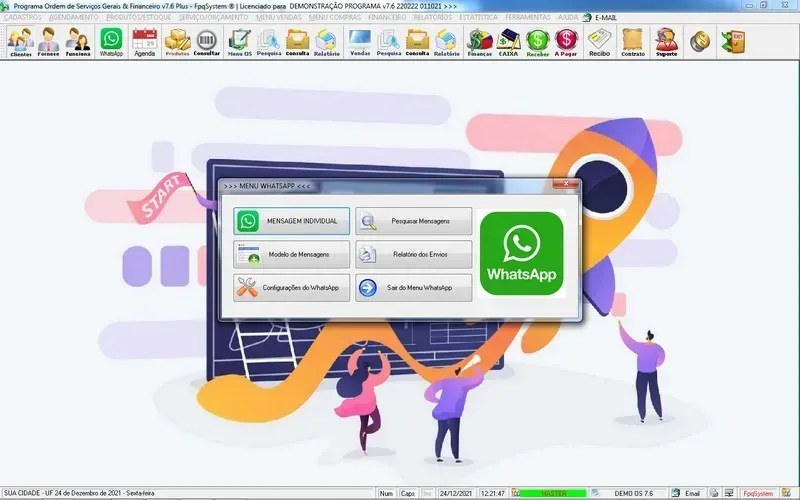Open the Clientes toolbar icon
This screenshot has width=800, height=500.
pos(20,42)
